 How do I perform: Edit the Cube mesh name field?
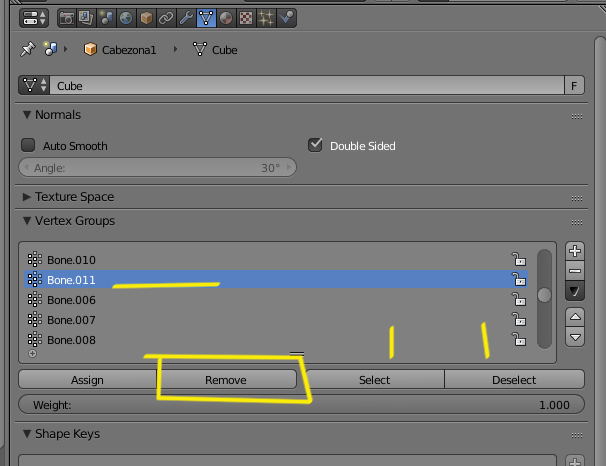click(307, 85)
